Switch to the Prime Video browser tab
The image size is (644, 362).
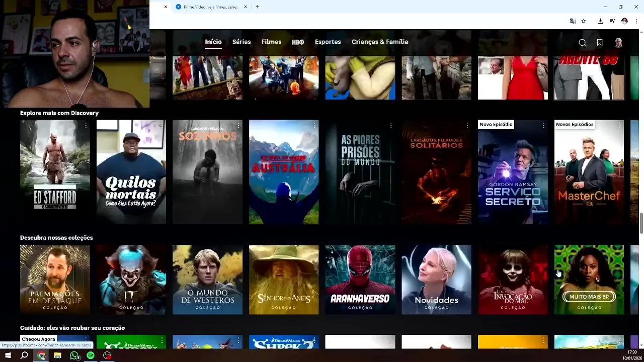[x=210, y=7]
